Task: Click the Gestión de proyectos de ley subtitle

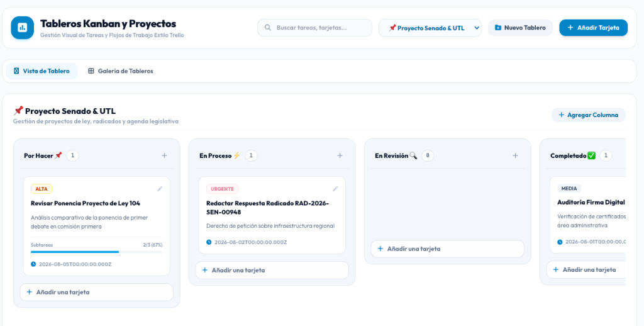Action: click(x=96, y=121)
